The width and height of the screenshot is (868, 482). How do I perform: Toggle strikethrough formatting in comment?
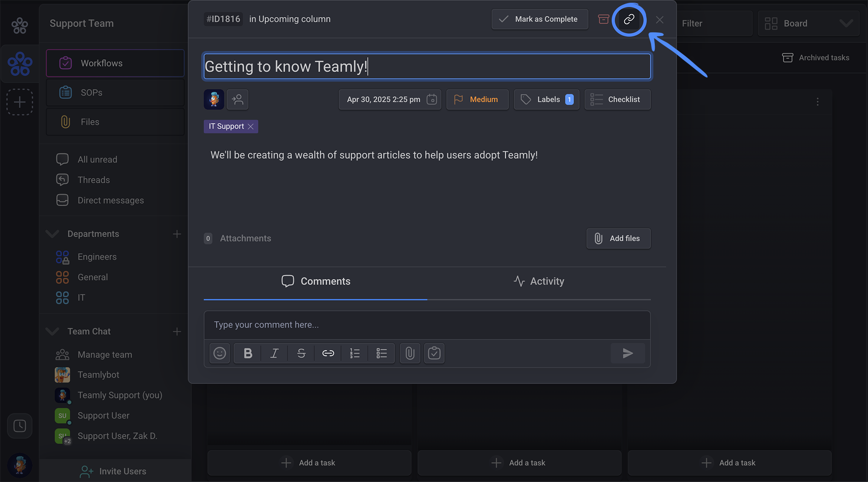coord(301,353)
